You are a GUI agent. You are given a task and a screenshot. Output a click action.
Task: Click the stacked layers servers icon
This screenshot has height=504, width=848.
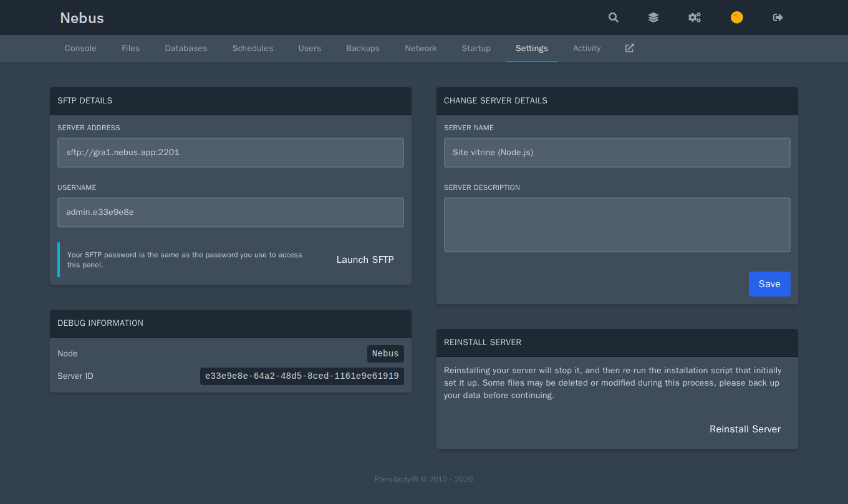[653, 17]
